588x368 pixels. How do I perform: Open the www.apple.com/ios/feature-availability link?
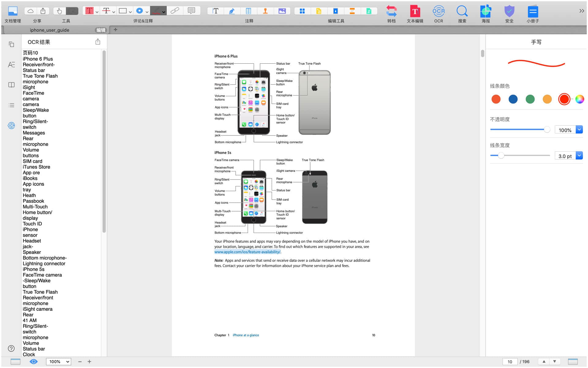247,252
